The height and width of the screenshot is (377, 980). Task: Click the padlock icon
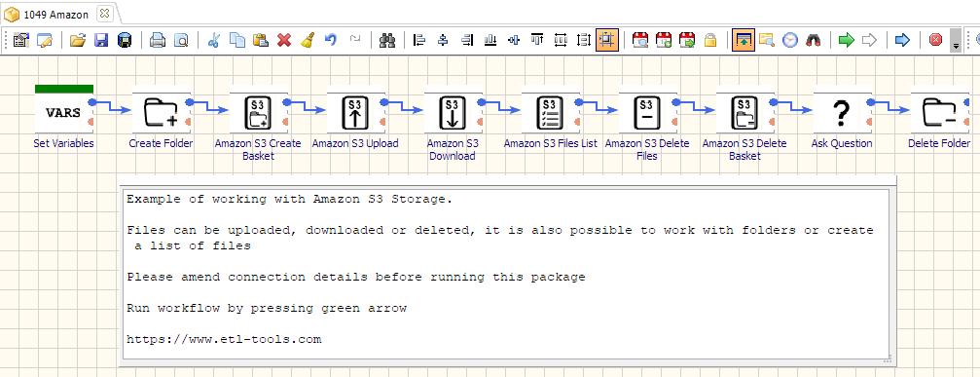pos(710,41)
